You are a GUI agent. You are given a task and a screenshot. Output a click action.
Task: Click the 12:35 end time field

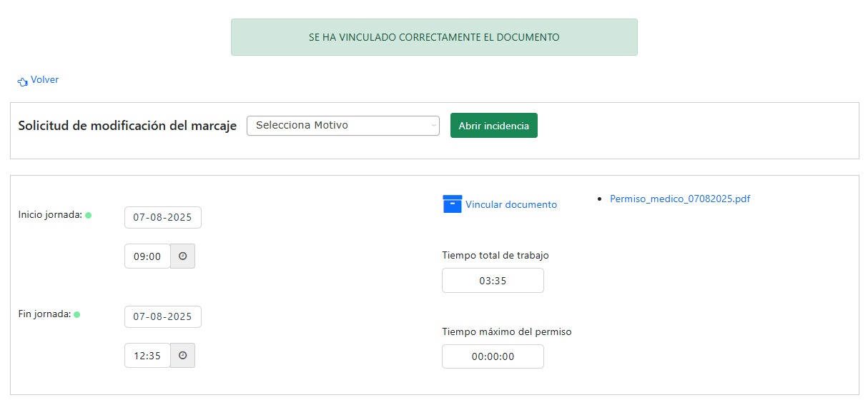click(147, 356)
